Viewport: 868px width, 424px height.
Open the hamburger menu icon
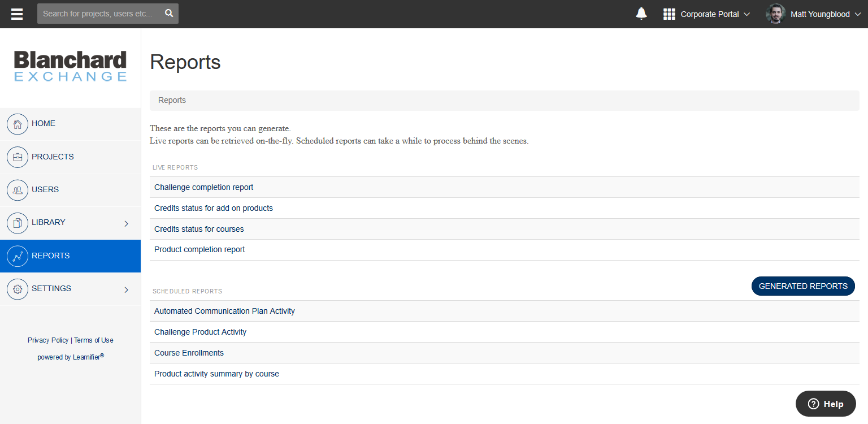[x=17, y=14]
